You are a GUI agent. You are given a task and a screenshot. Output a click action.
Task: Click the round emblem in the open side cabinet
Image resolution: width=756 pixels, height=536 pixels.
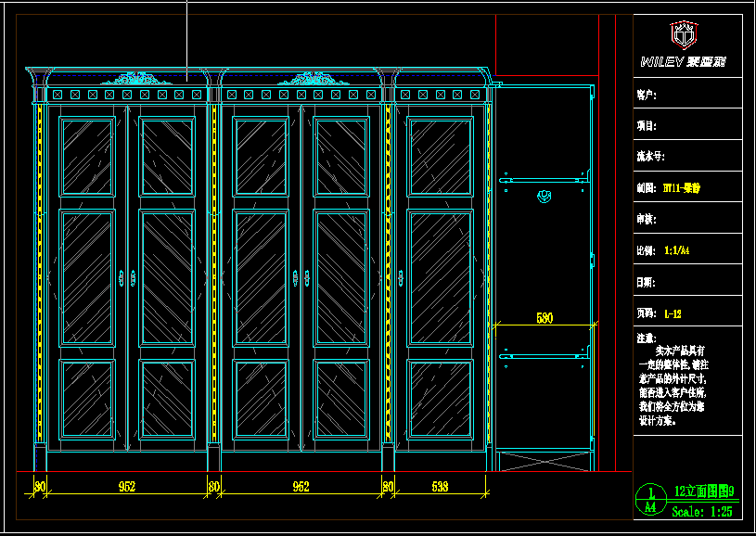pos(545,196)
